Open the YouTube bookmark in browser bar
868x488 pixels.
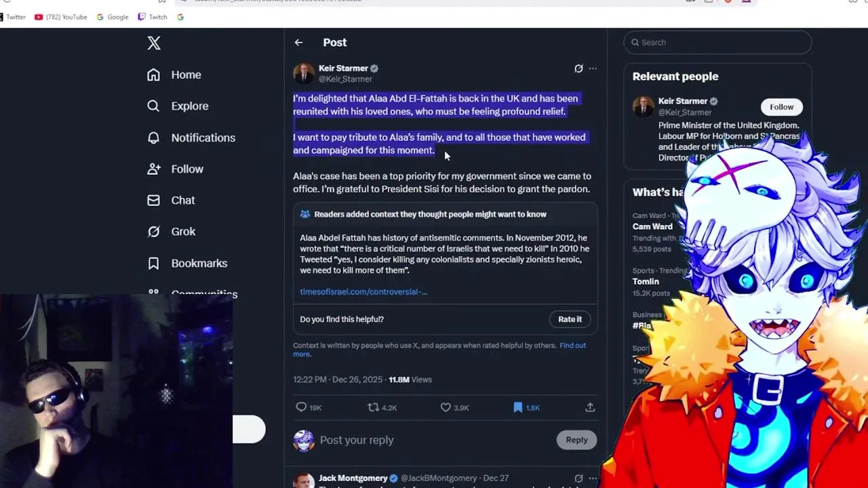[60, 17]
